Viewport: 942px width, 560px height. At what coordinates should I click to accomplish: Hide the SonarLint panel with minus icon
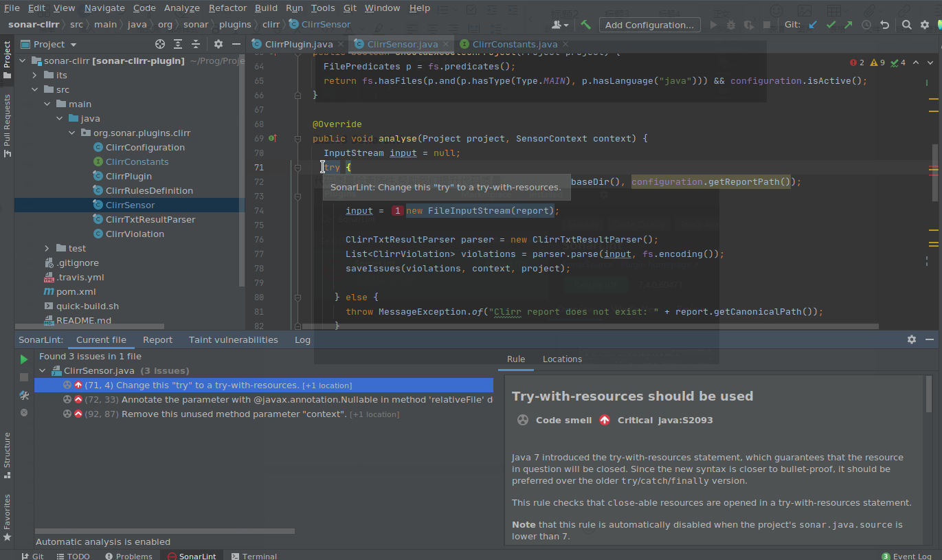(930, 339)
